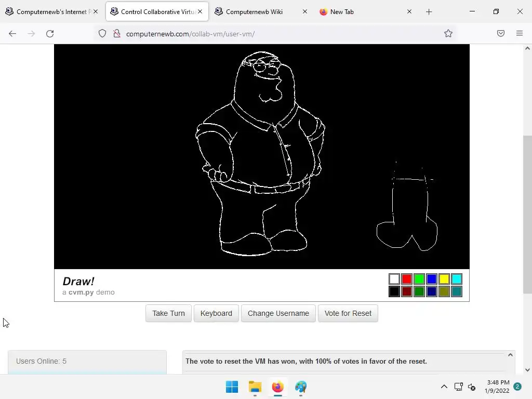Screen dimensions: 532x399
Task: Open the notification badge showing 2
Action: pos(517,387)
